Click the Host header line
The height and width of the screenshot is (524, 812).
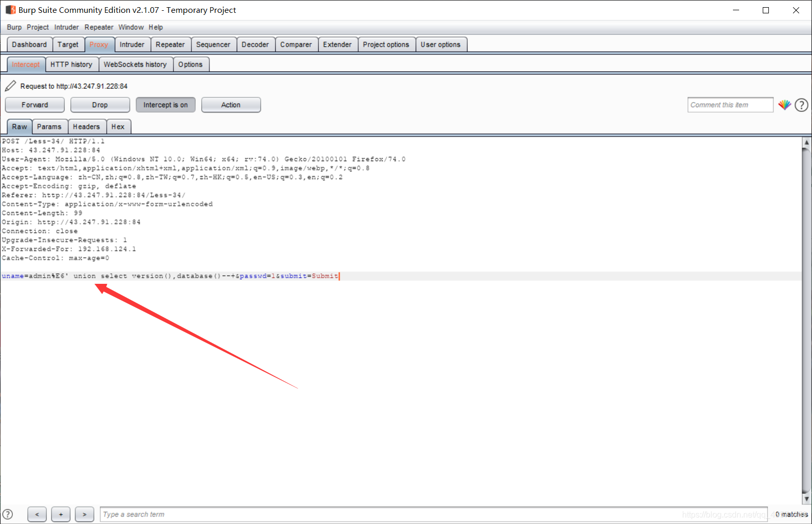[51, 150]
